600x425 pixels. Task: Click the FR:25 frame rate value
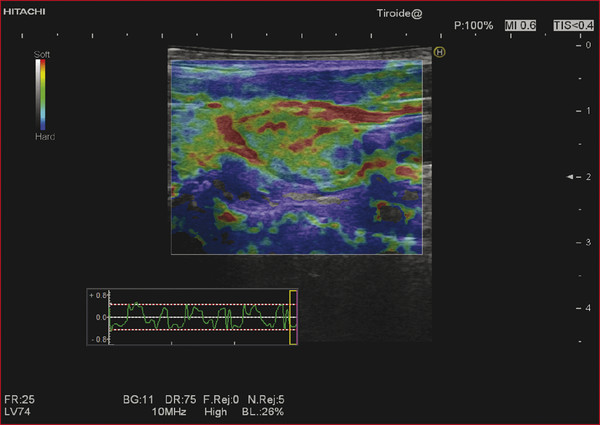tap(19, 398)
